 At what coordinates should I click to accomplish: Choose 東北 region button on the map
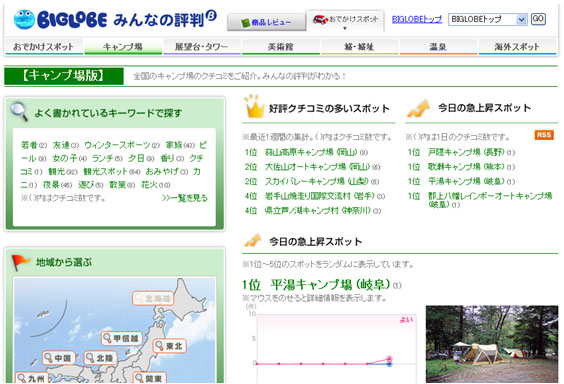(x=169, y=346)
